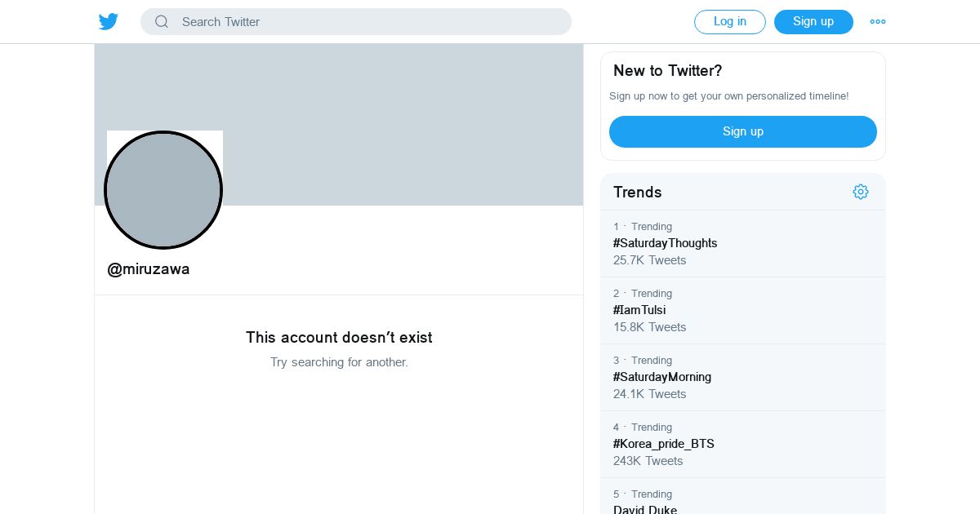The image size is (980, 514).
Task: Click Sign up in New to Twitter box
Action: 743,131
